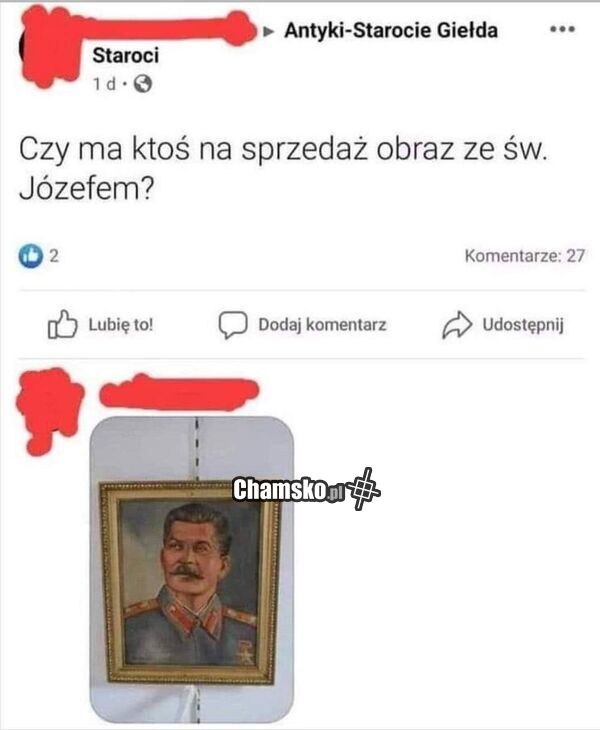Click the Chamsko.pl hashtag logo icon
The height and width of the screenshot is (730, 600).
click(364, 489)
